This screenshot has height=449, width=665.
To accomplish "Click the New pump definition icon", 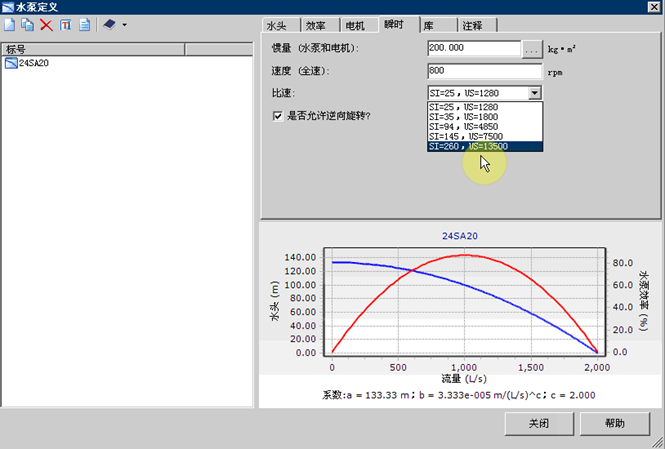I will [10, 25].
